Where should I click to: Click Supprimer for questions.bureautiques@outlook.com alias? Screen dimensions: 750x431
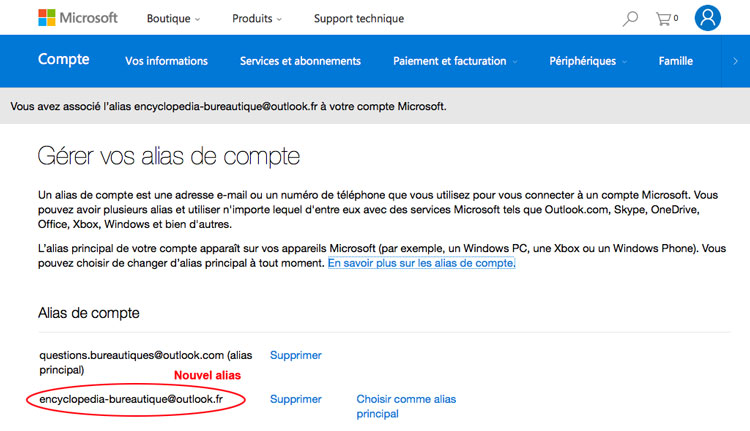click(x=296, y=355)
